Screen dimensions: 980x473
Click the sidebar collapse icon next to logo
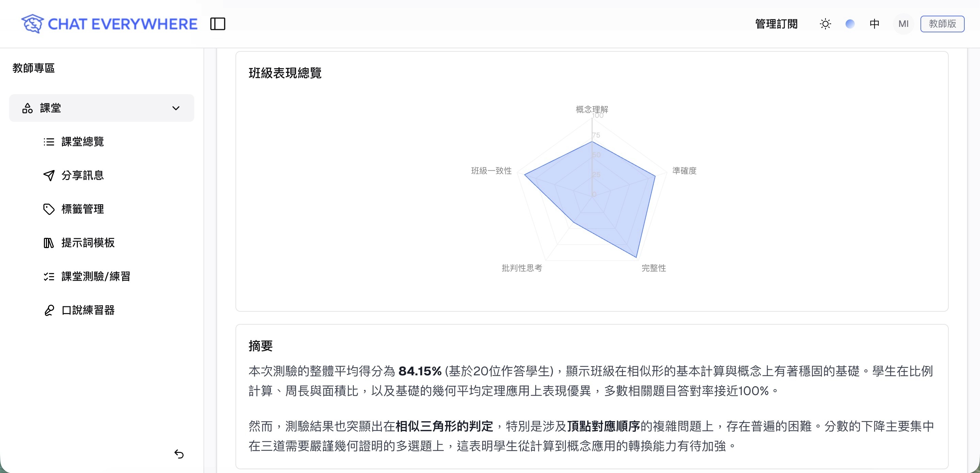pyautogui.click(x=218, y=23)
